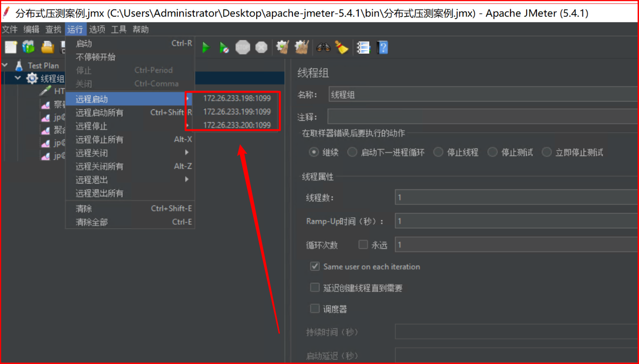Open the Function Helper list icon
This screenshot has width=639, height=364.
363,48
